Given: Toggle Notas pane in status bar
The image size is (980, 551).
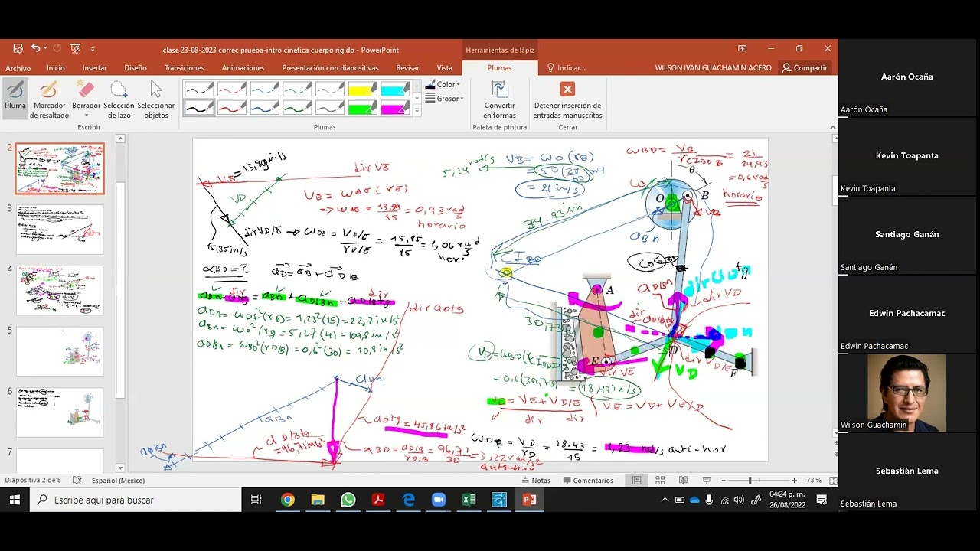Looking at the screenshot, I should [535, 481].
